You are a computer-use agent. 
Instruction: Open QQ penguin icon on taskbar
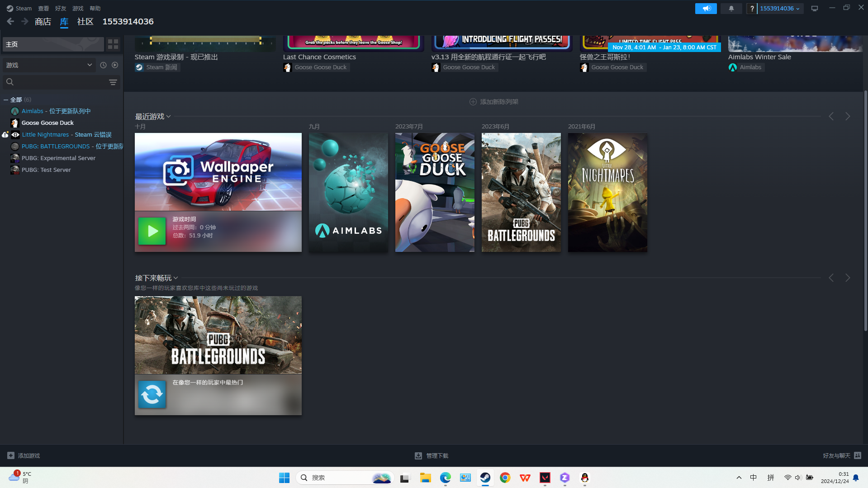click(585, 478)
